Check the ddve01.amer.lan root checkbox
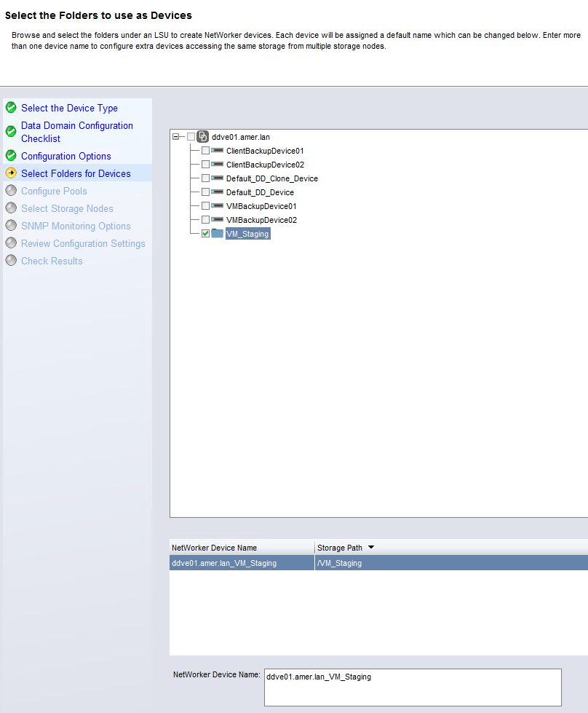Image resolution: width=588 pixels, height=713 pixels. pos(191,136)
